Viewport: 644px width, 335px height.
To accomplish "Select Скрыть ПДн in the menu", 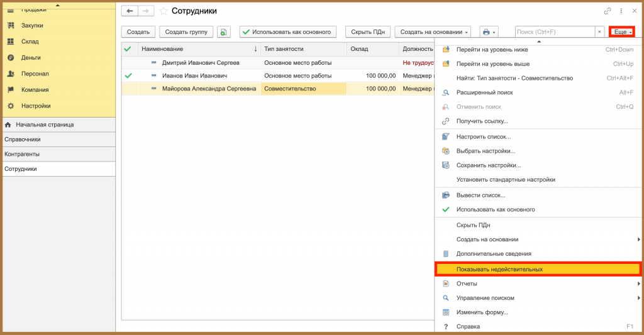I will coord(538,226).
